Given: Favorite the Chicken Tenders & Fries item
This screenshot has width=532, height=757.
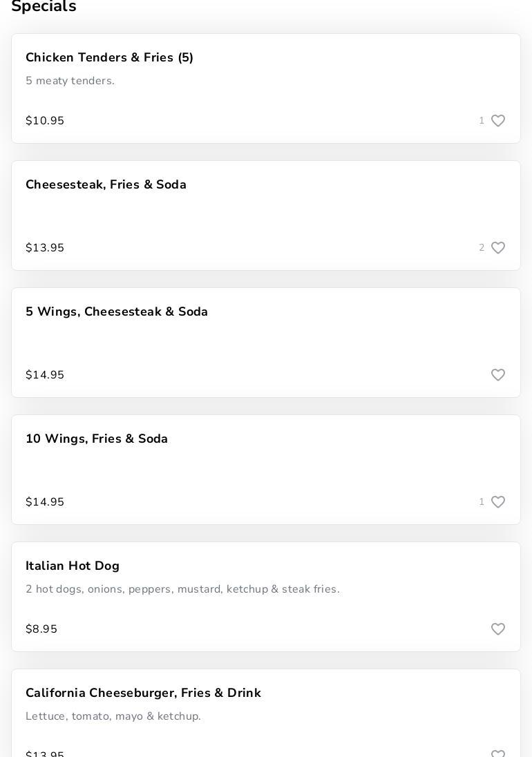Looking at the screenshot, I should pos(497,121).
